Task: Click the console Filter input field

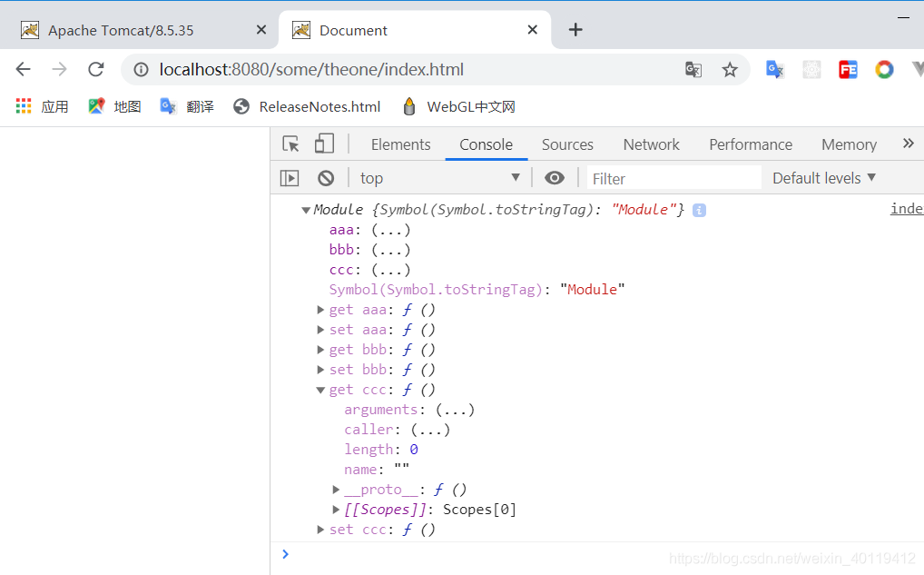Action: coord(674,178)
